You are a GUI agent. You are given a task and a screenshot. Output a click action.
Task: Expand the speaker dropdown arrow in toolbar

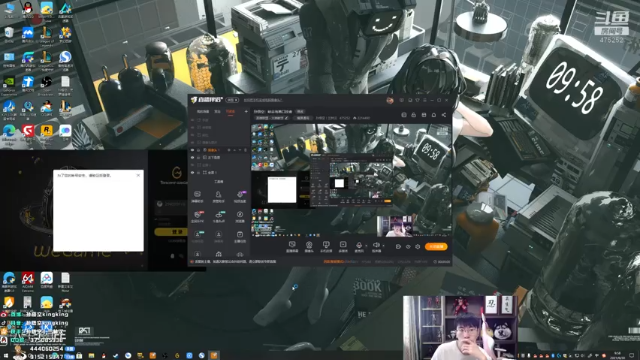(383, 246)
